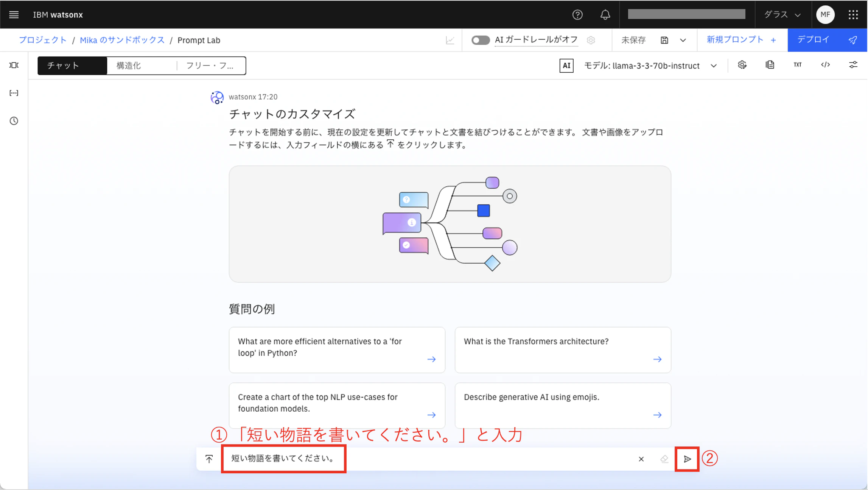
Task: Click the デプロイ button
Action: click(827, 40)
